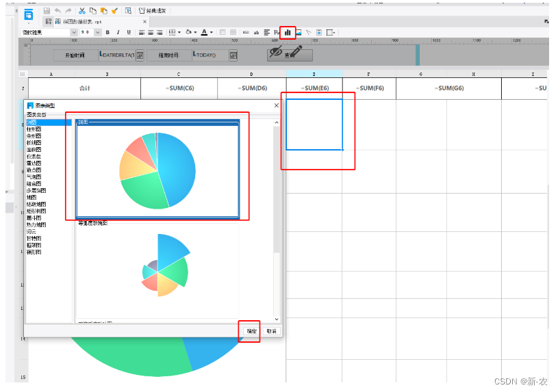Choose the standard pie chart thumbnail
Viewport: 558px width, 392px height.
tap(157, 170)
